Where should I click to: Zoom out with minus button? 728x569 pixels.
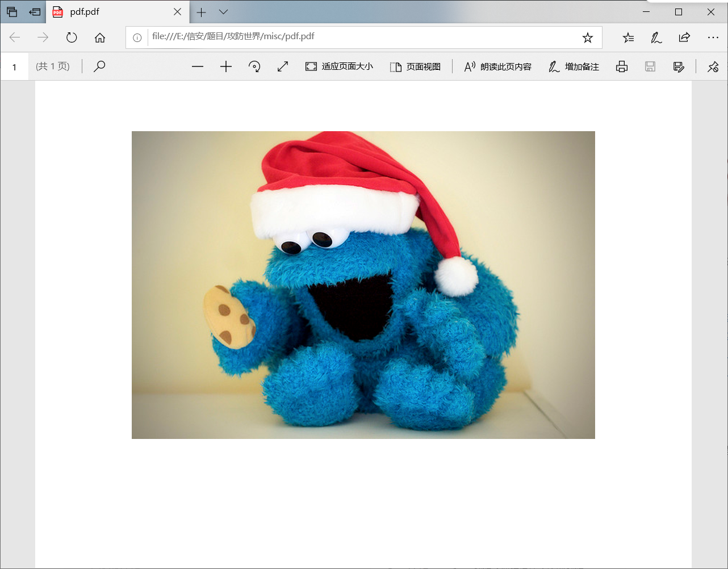198,66
